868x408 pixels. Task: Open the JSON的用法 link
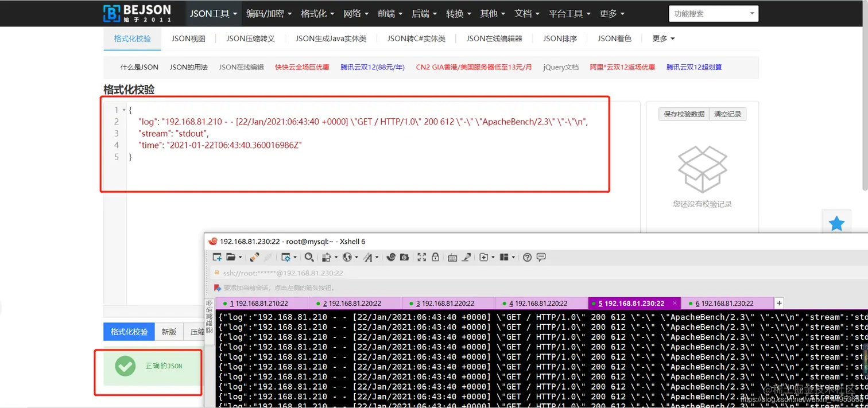(189, 67)
